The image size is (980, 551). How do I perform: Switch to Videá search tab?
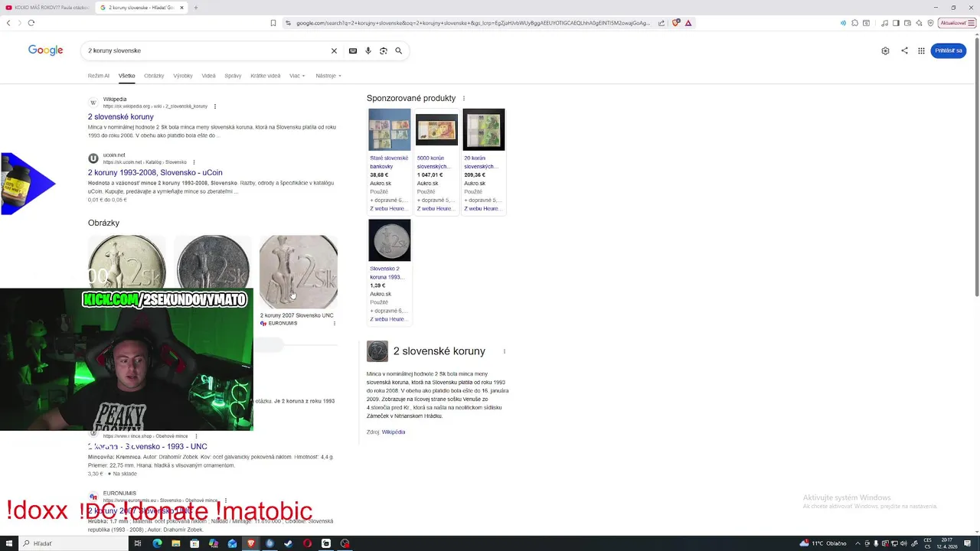coord(209,76)
